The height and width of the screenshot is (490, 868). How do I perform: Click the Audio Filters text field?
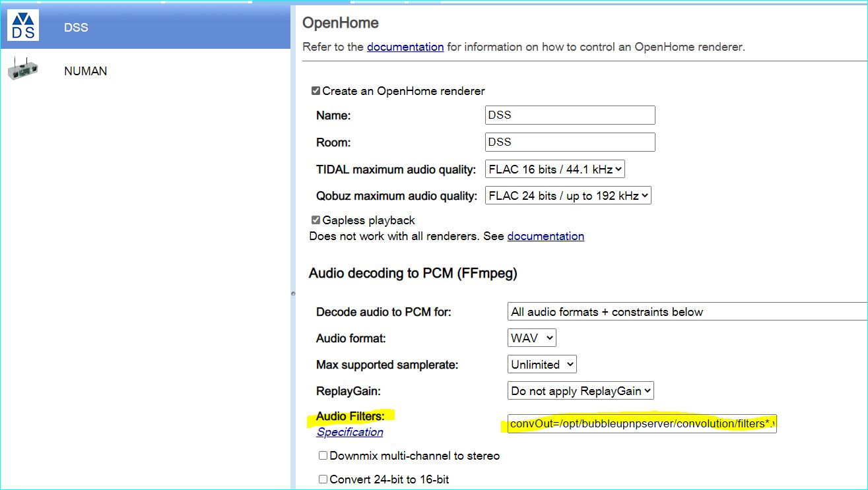pos(642,423)
